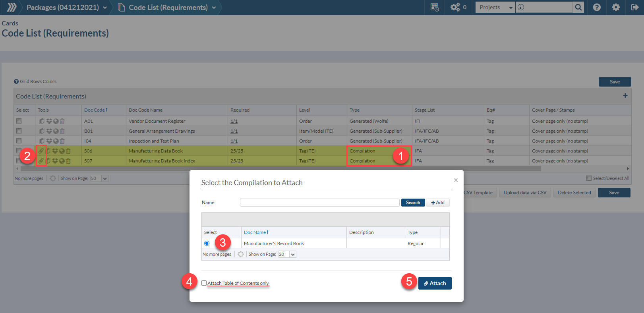Open the 25/25 required link for S06

[x=237, y=151]
